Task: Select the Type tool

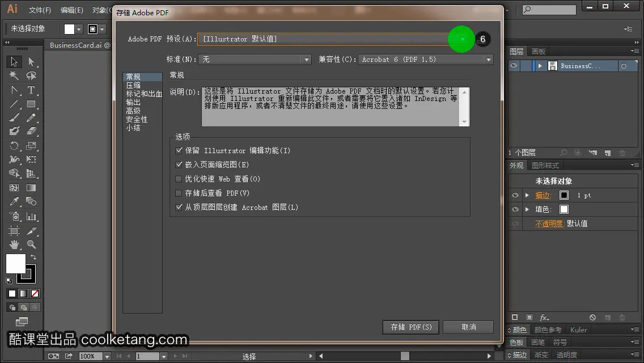Action: (x=31, y=90)
